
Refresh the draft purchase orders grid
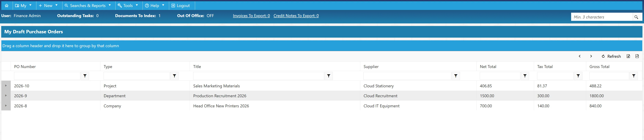coord(611,56)
